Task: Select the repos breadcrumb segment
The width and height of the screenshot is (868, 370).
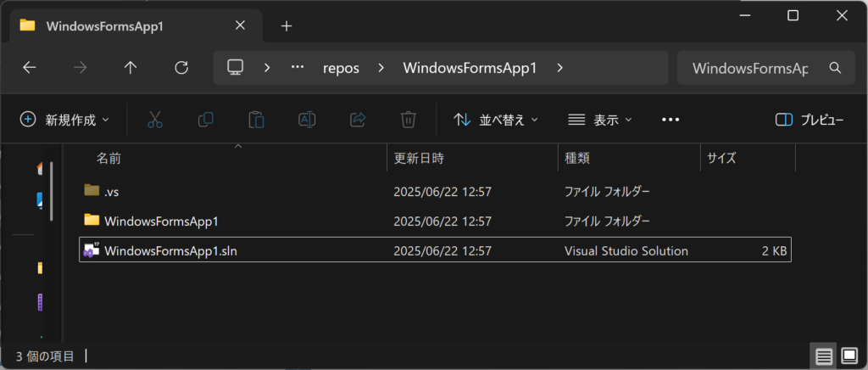Action: (341, 68)
